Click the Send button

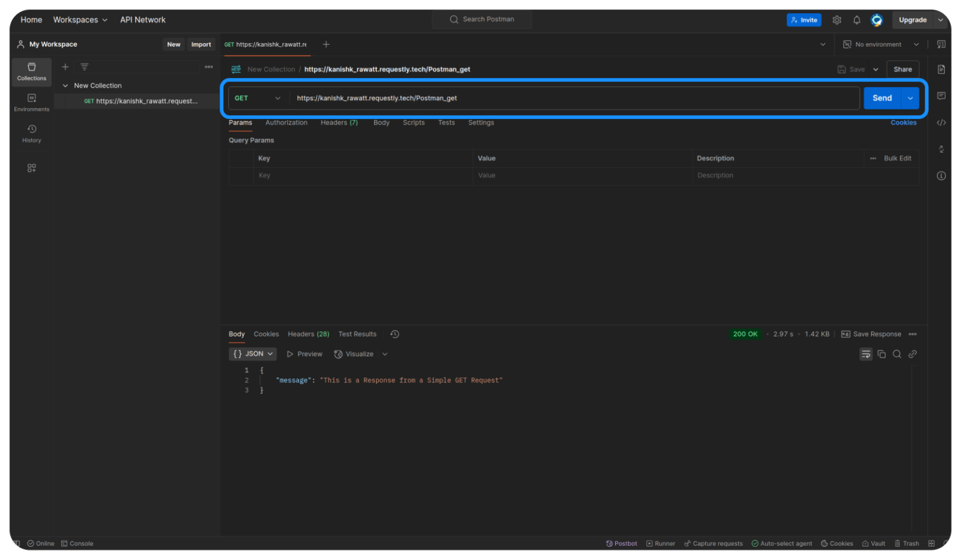(882, 98)
